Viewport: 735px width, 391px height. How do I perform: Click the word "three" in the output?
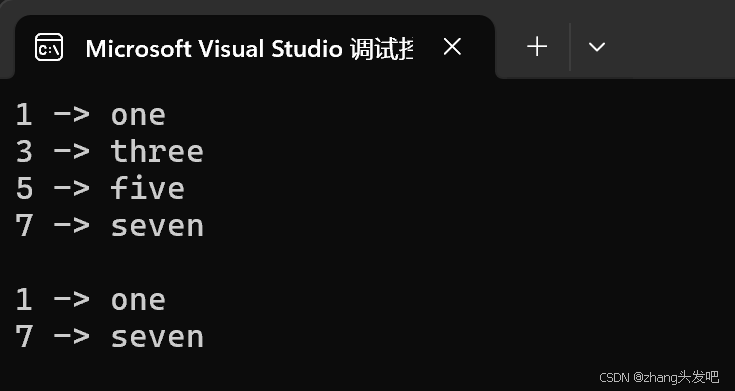pos(157,152)
